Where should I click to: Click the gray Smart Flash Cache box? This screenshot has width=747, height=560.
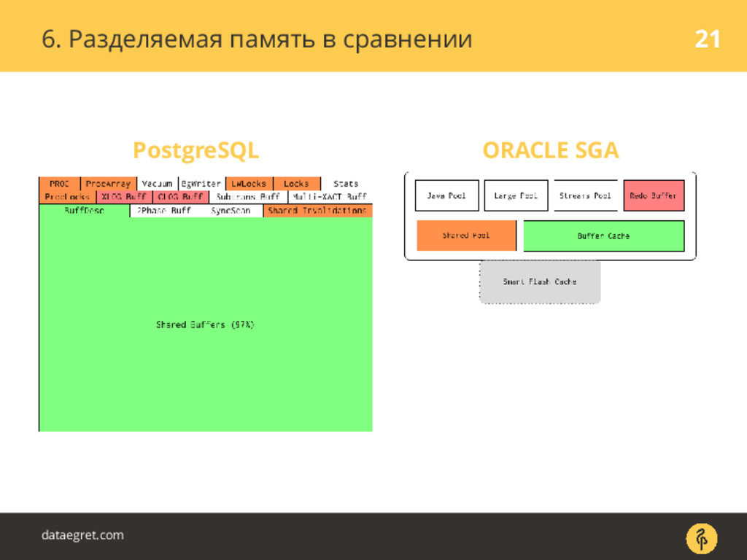coord(540,281)
